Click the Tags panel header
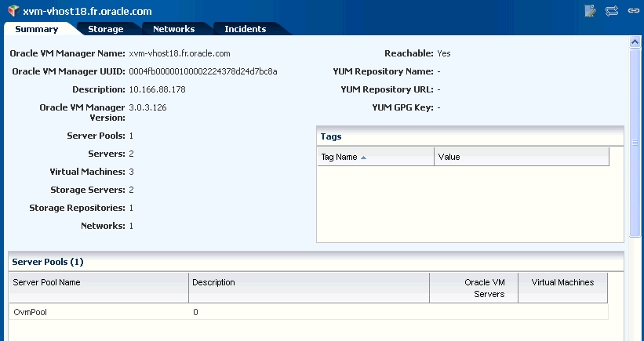644x341 pixels. pos(470,136)
